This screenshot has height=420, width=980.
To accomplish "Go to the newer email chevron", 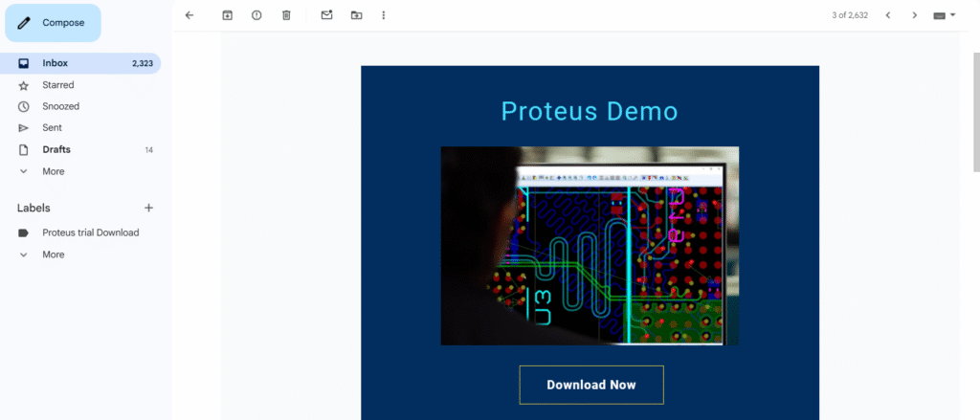I will (x=887, y=15).
